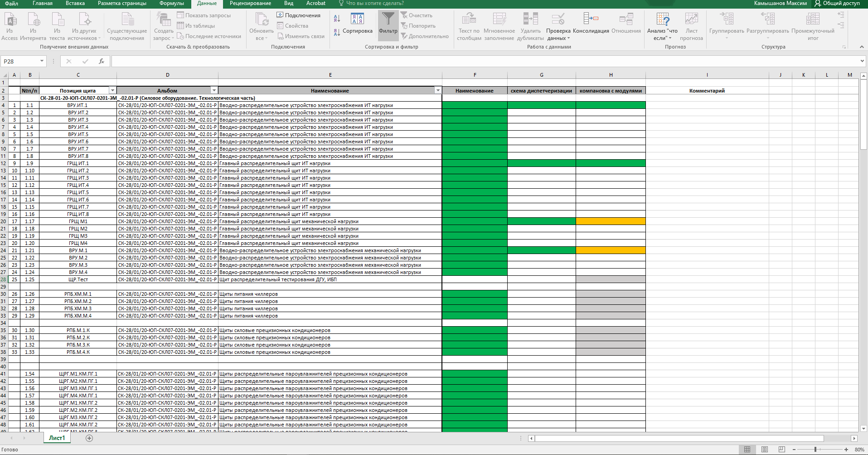Open existing connections (Существующие подключения)
The height and width of the screenshot is (455, 868).
127,26
